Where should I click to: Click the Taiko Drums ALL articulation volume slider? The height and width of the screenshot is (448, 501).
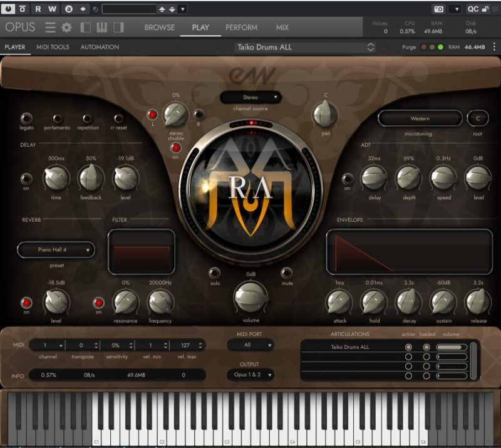451,347
